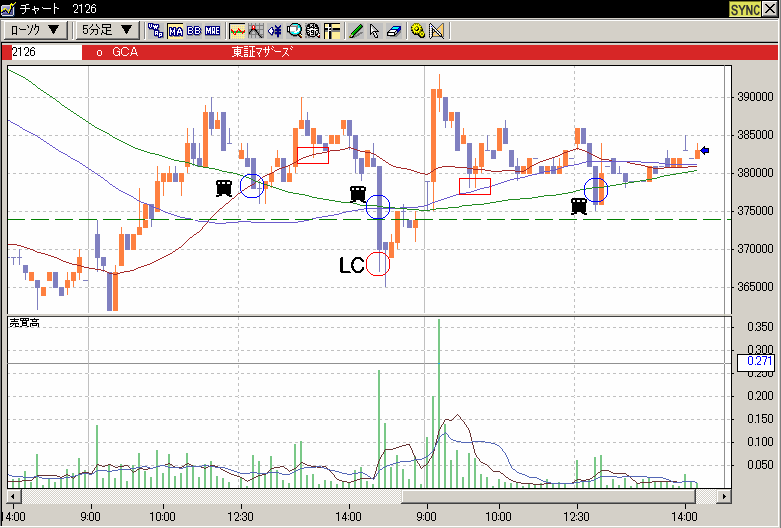Click the GCA stock name label
This screenshot has height=528, width=781.
[125, 52]
